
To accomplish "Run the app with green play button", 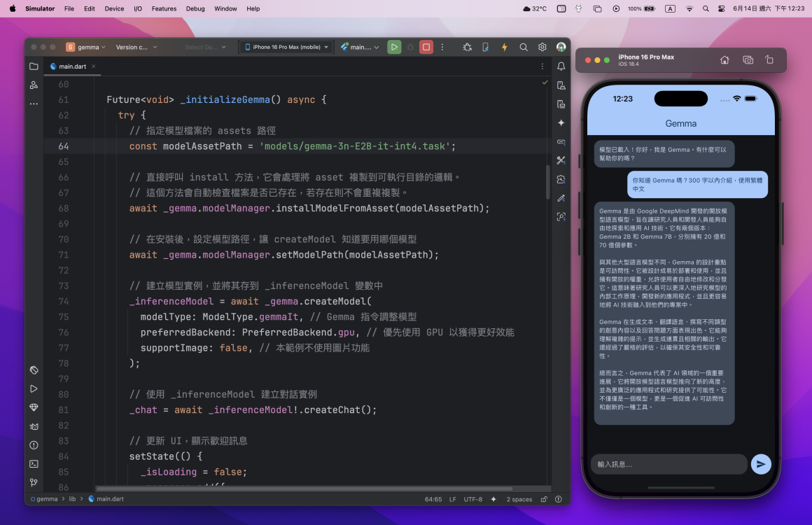I will click(x=394, y=47).
